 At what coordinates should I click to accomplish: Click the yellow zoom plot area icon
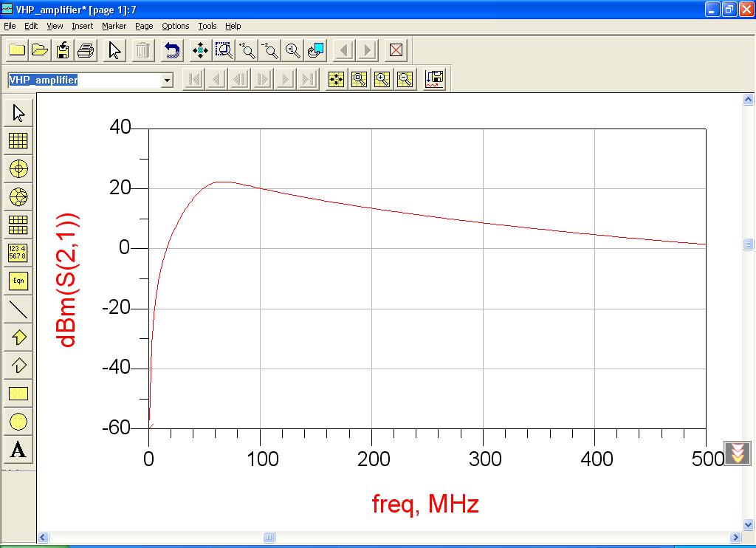[360, 79]
